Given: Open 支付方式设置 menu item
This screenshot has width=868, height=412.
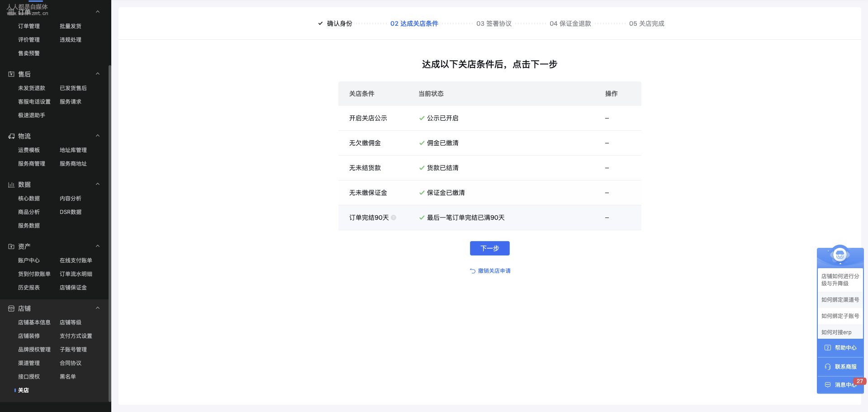Looking at the screenshot, I should point(76,336).
